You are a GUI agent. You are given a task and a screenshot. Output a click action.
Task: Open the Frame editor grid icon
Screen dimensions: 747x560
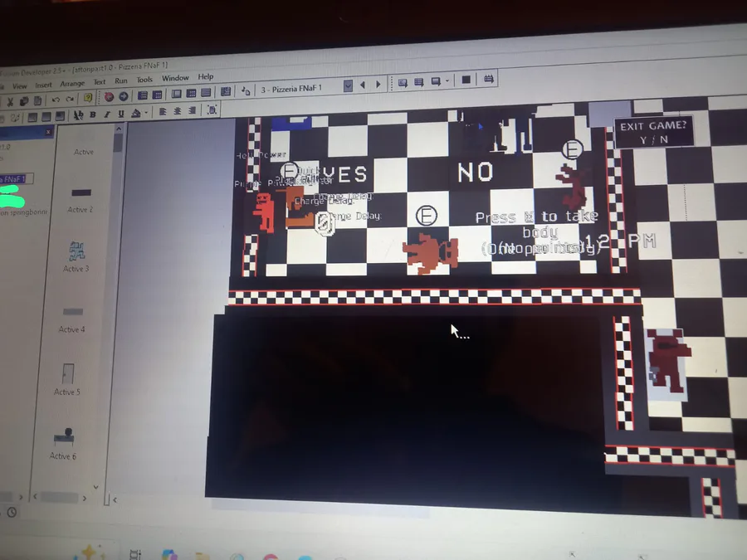click(x=157, y=95)
